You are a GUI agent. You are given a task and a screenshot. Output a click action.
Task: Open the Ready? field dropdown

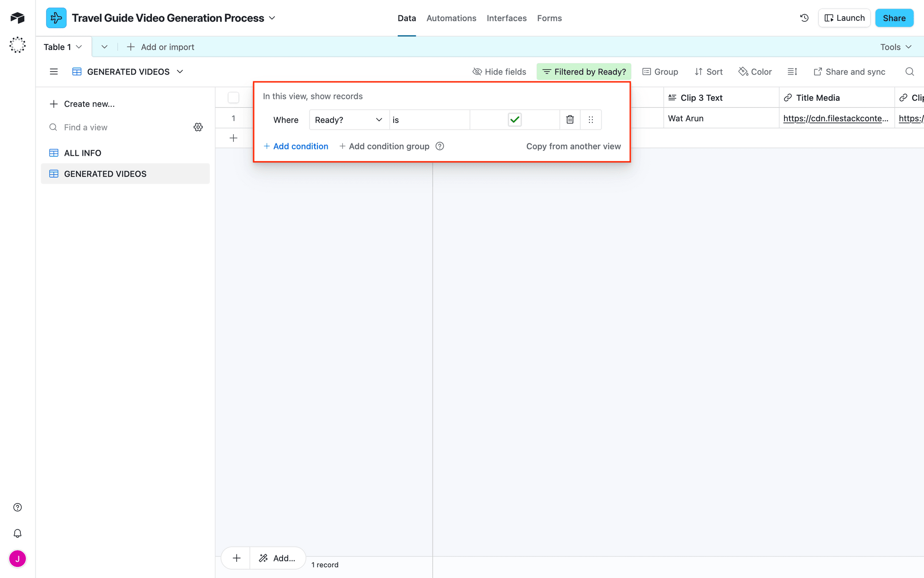coord(348,119)
